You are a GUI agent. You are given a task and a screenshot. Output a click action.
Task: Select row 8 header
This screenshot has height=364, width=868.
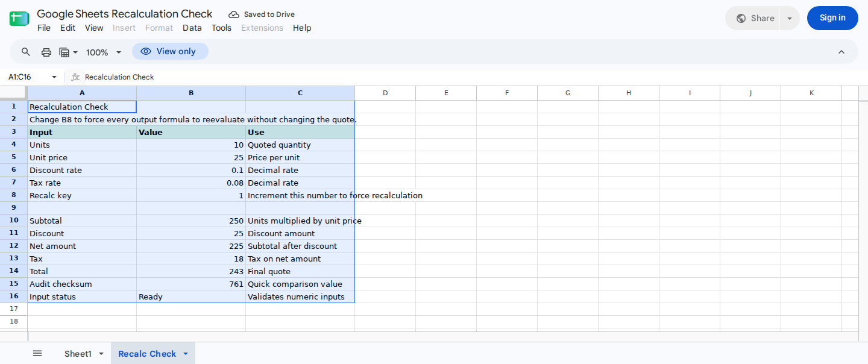pos(13,195)
